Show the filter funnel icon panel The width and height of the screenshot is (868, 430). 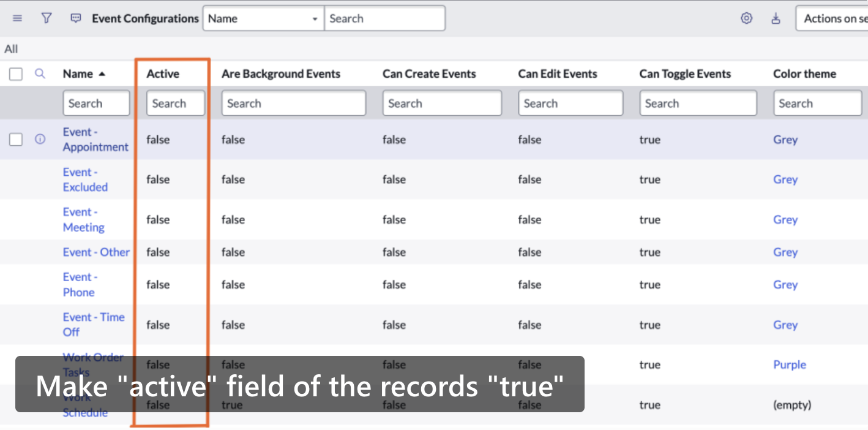[x=47, y=18]
